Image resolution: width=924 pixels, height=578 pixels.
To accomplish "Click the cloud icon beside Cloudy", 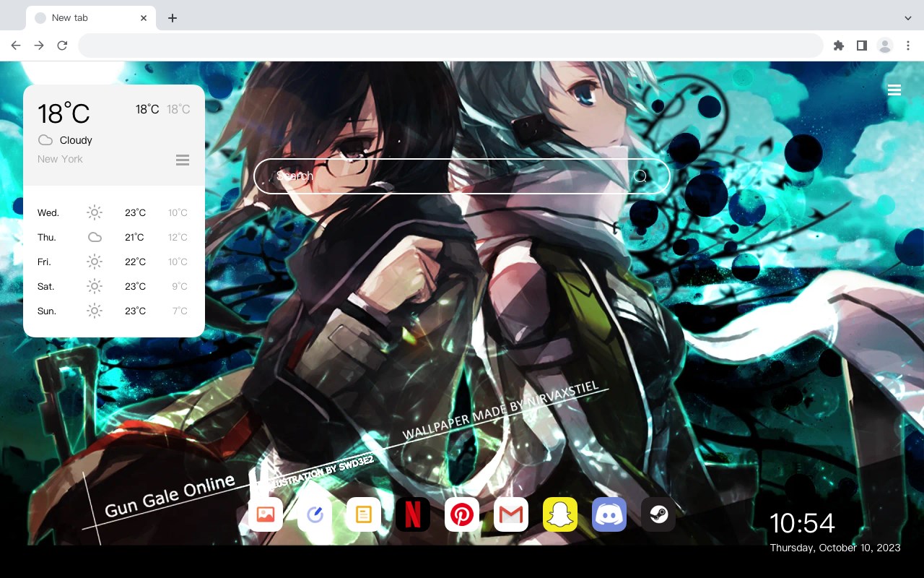I will tap(45, 140).
